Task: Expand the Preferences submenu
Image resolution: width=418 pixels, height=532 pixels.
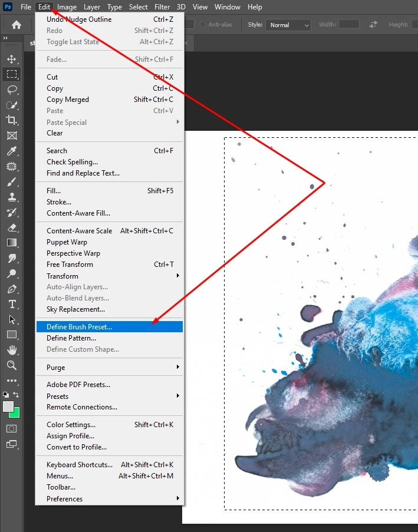Action: [x=110, y=499]
